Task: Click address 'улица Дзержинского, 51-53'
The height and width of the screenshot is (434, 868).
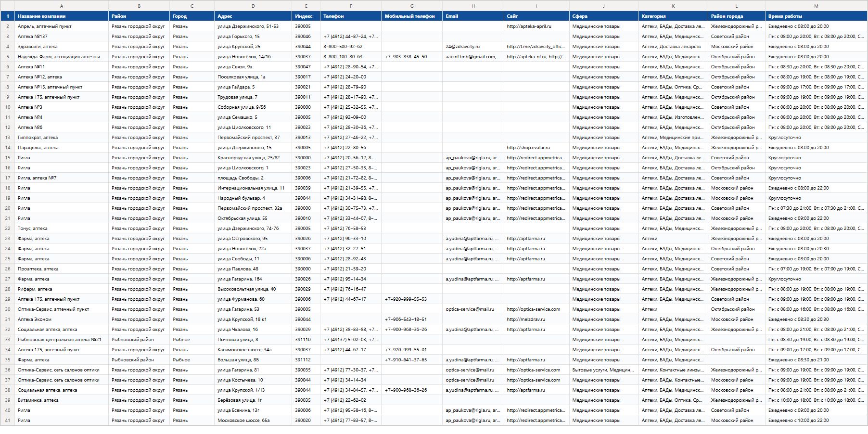Action: [x=253, y=26]
